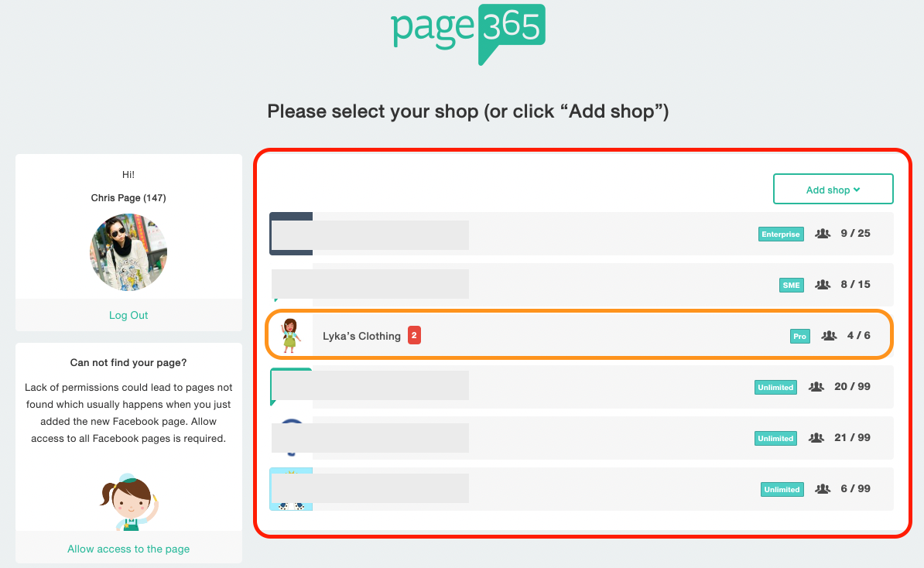924x568 pixels.
Task: Click Chris Page profile avatar
Action: point(128,252)
